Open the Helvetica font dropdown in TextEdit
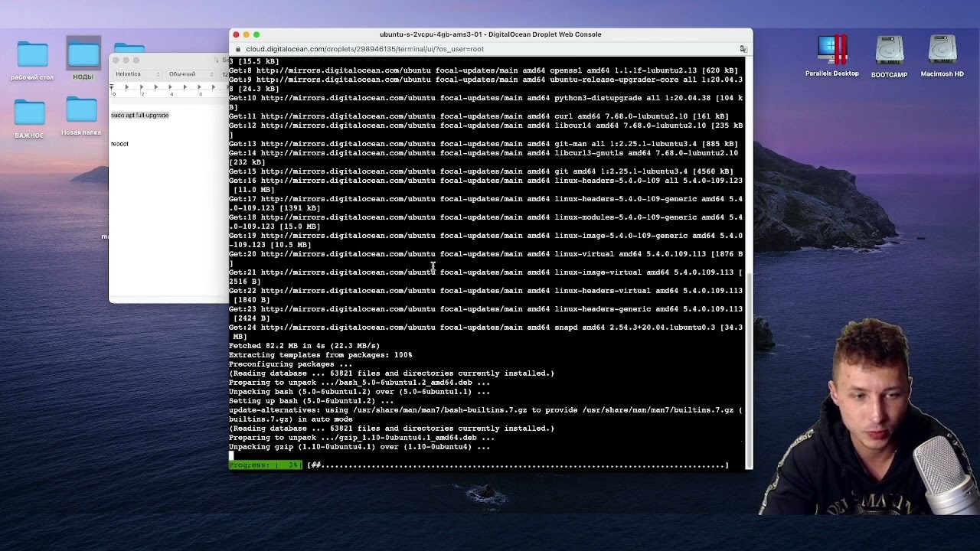 coord(136,74)
